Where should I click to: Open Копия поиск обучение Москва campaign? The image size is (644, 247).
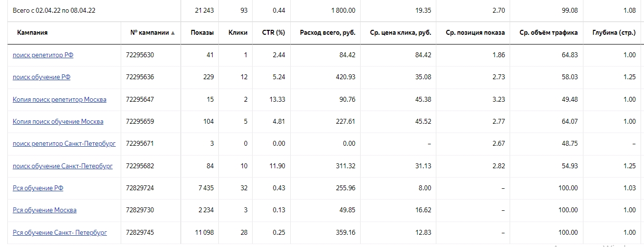58,121
